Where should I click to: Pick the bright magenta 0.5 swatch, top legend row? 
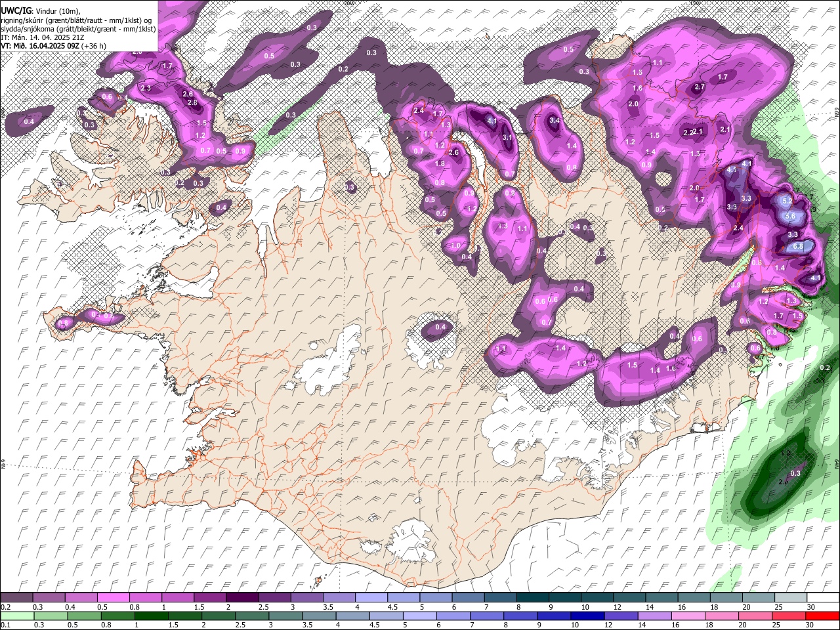click(113, 597)
